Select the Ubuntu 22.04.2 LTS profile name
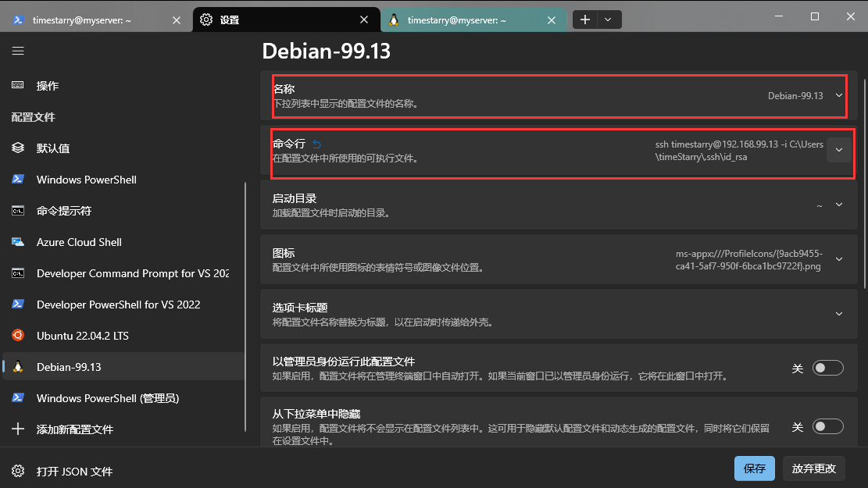The image size is (868, 488). [x=83, y=336]
